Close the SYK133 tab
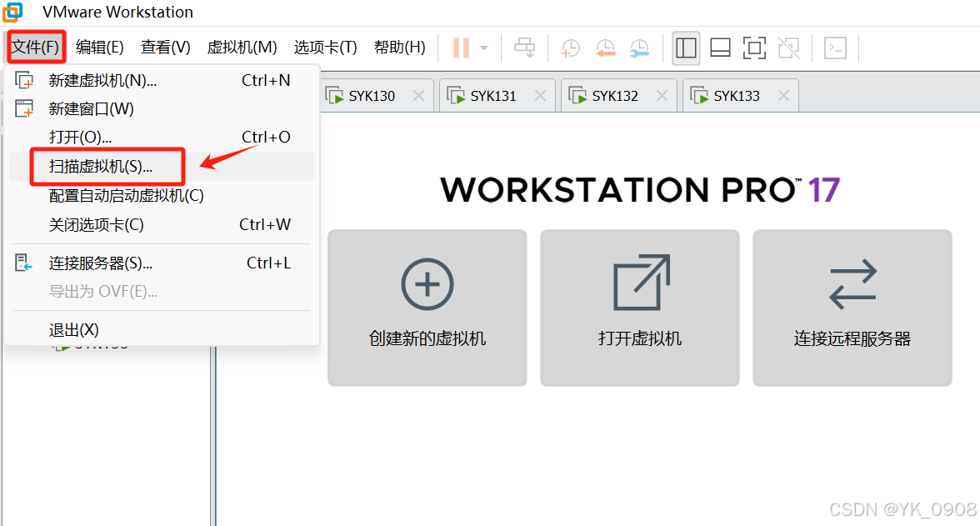This screenshot has height=526, width=980. point(783,96)
